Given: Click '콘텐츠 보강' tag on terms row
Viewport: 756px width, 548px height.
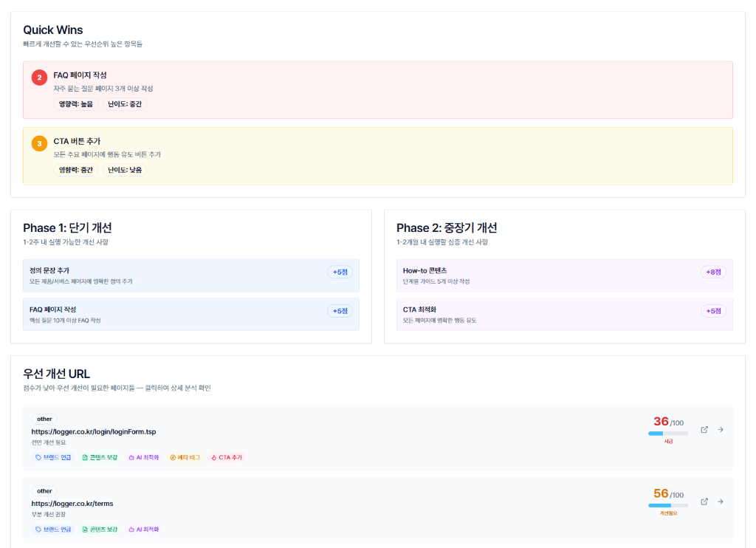Looking at the screenshot, I should [x=100, y=530].
